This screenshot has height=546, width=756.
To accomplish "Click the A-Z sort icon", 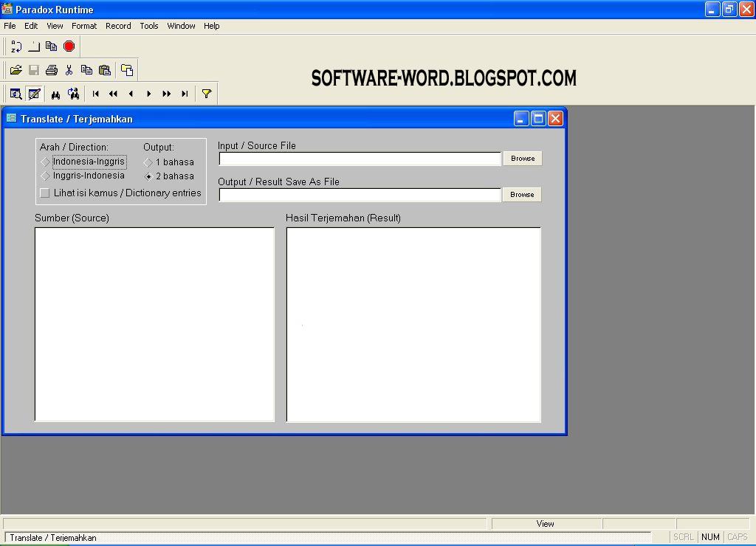I will click(x=16, y=46).
